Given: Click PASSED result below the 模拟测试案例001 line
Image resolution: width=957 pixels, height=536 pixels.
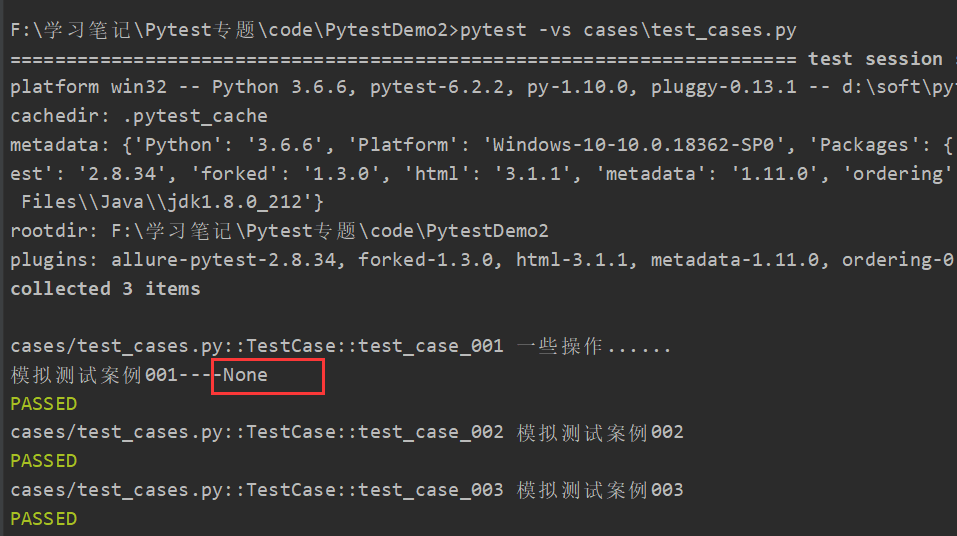Looking at the screenshot, I should tap(44, 404).
